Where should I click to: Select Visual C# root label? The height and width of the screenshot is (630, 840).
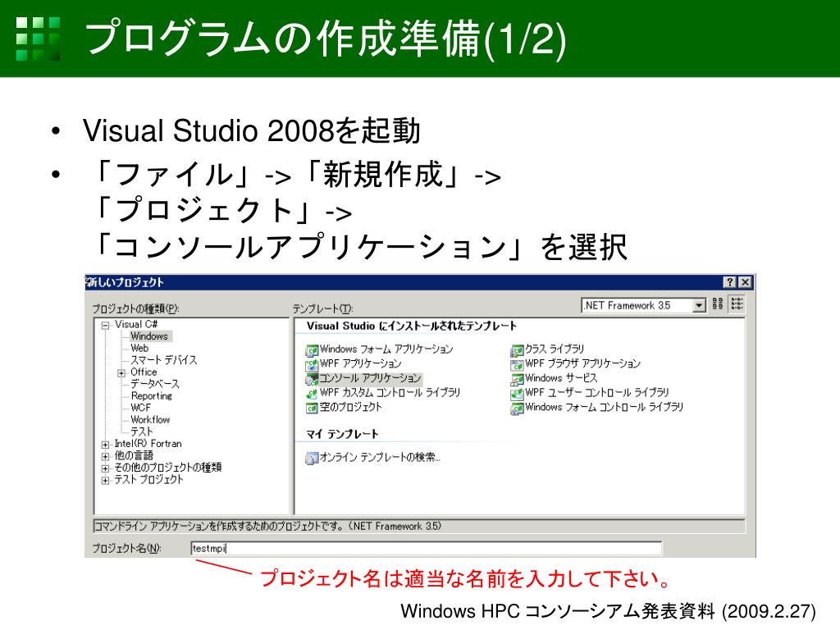(136, 325)
